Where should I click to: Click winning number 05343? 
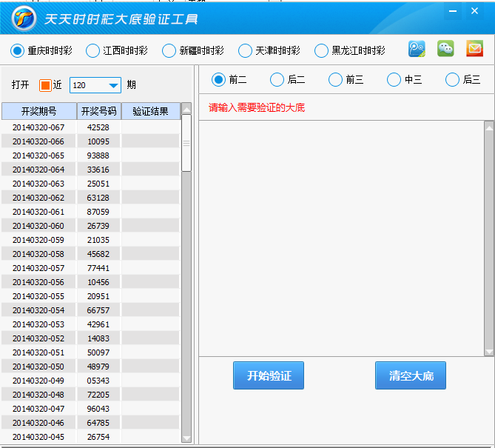(98, 381)
